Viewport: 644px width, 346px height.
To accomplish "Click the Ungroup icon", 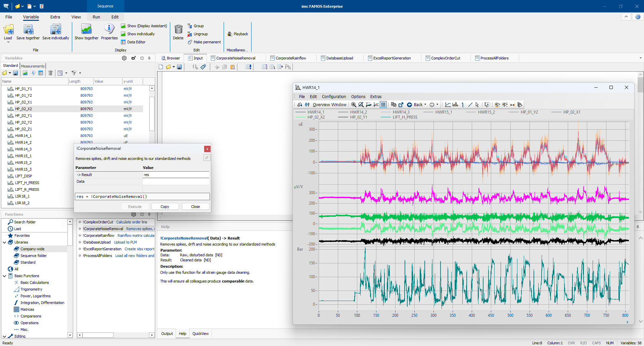I will click(x=190, y=34).
